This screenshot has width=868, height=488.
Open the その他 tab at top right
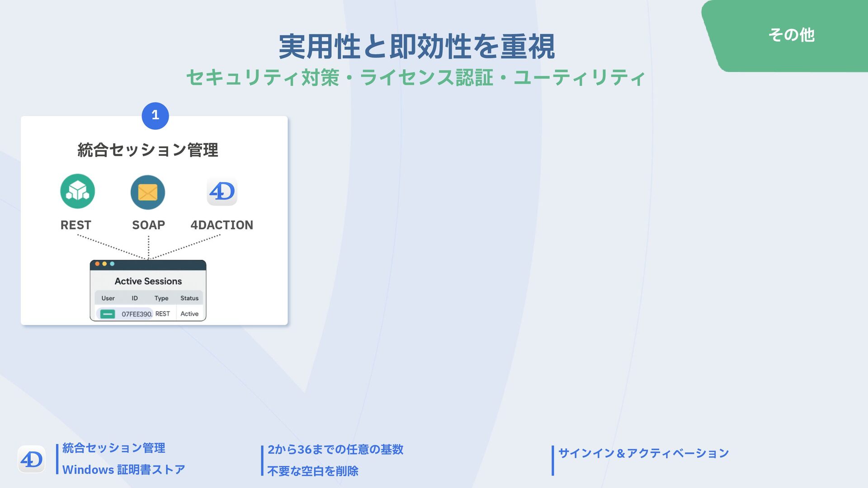[x=791, y=35]
